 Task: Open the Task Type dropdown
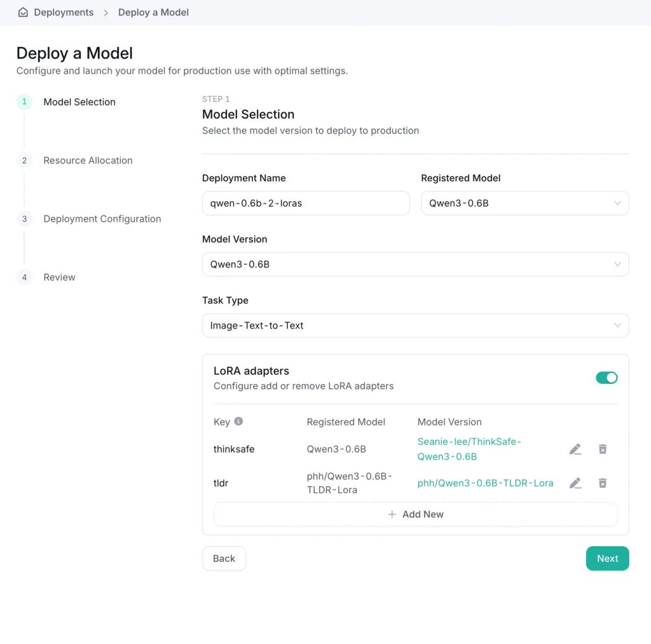415,325
